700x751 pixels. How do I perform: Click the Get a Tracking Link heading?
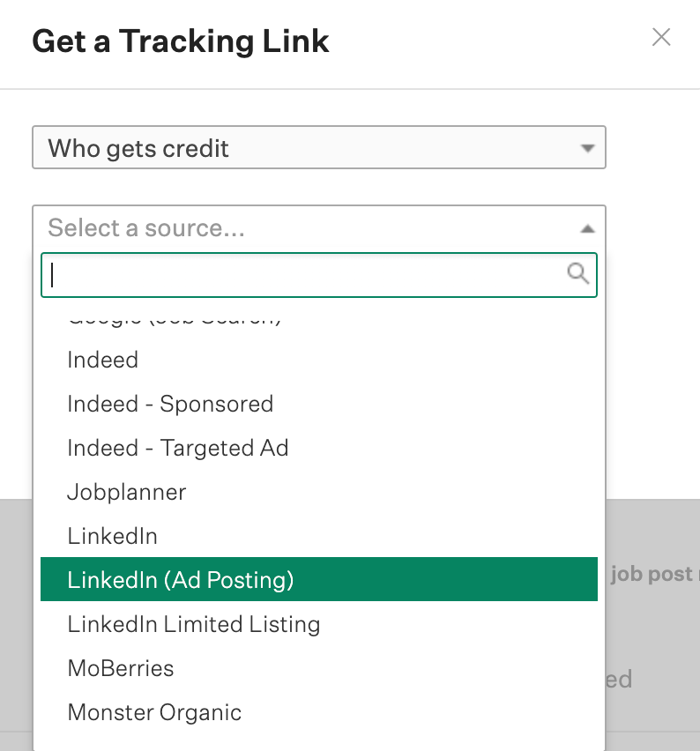[180, 42]
